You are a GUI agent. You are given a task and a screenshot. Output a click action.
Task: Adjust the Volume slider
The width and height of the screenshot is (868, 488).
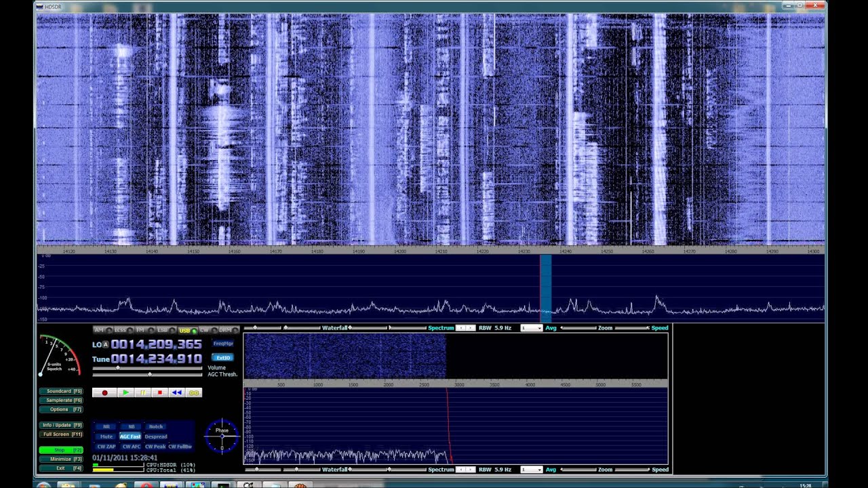pyautogui.click(x=147, y=368)
